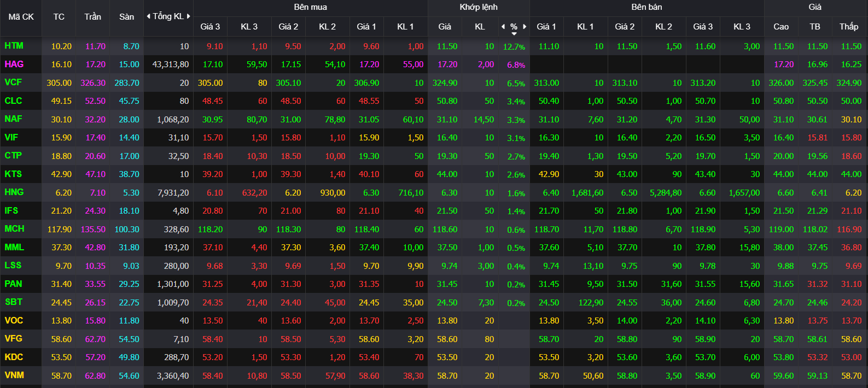Sort by the Sàn column header
This screenshot has height=388, width=868.
127,17
